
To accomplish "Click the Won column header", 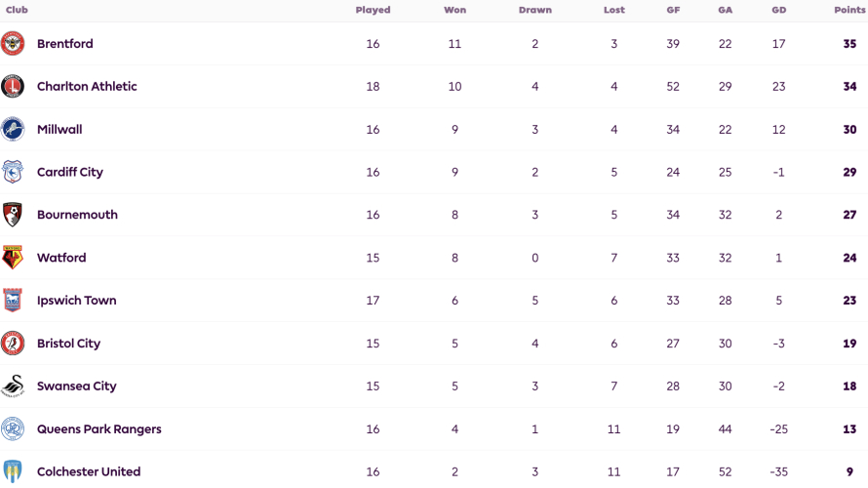I will pyautogui.click(x=455, y=10).
